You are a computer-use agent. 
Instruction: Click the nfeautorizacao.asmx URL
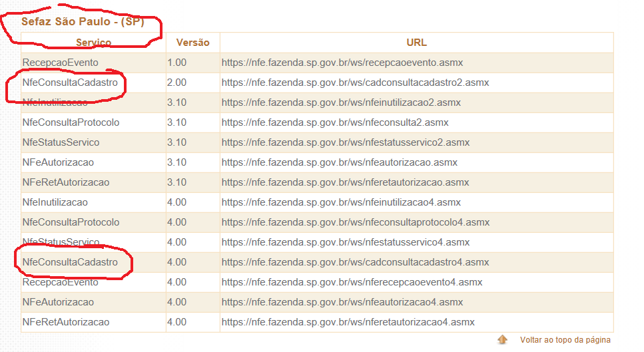339,162
